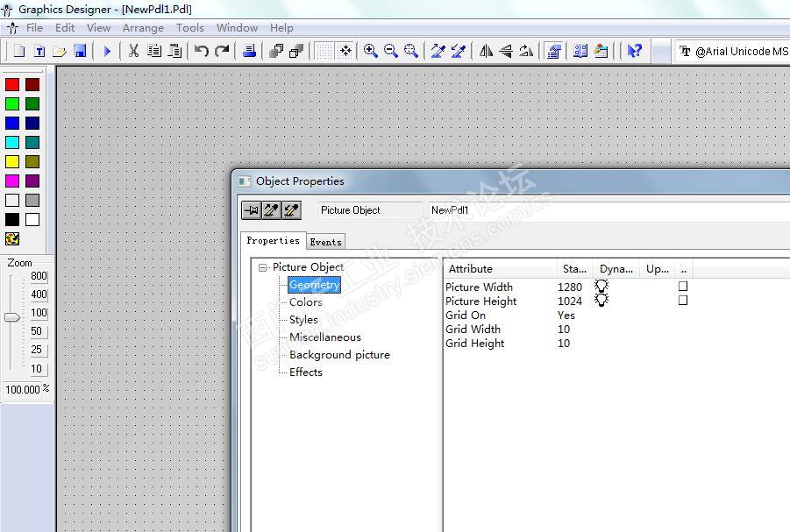Click the NewPdl1 object name field

tap(609, 210)
